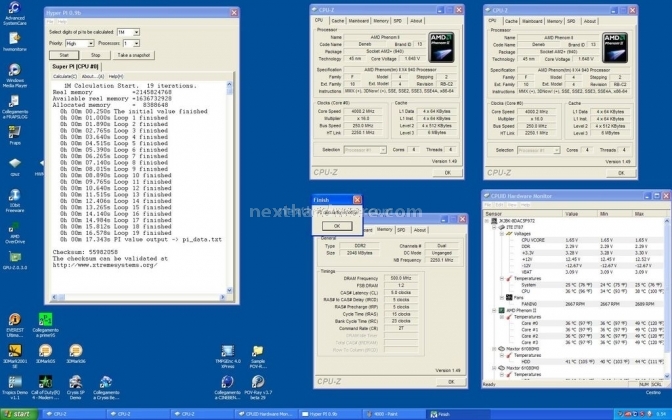The width and height of the screenshot is (672, 420).
Task: Switch to CPUID Hardware Mon... taskbar button
Action: (x=266, y=414)
